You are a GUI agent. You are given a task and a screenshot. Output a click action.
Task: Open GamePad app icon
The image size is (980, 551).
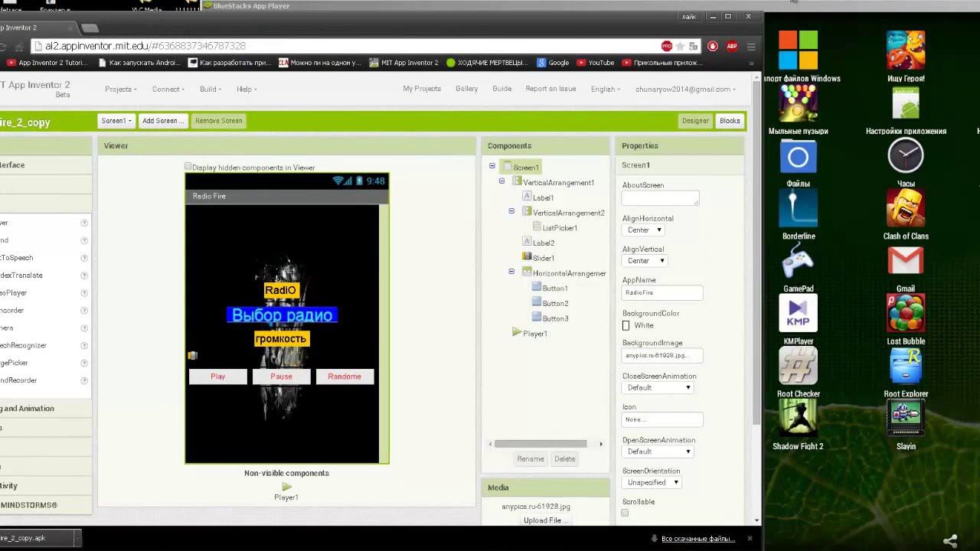[x=798, y=261]
